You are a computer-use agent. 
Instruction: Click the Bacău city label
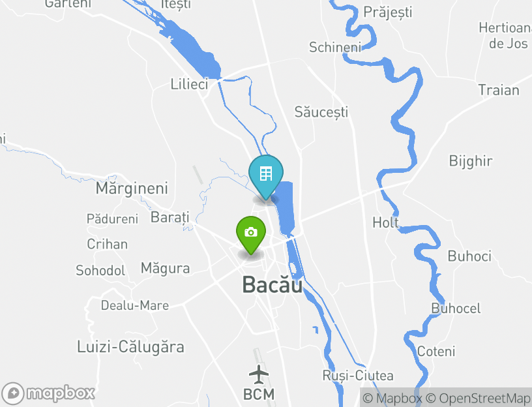point(272,284)
